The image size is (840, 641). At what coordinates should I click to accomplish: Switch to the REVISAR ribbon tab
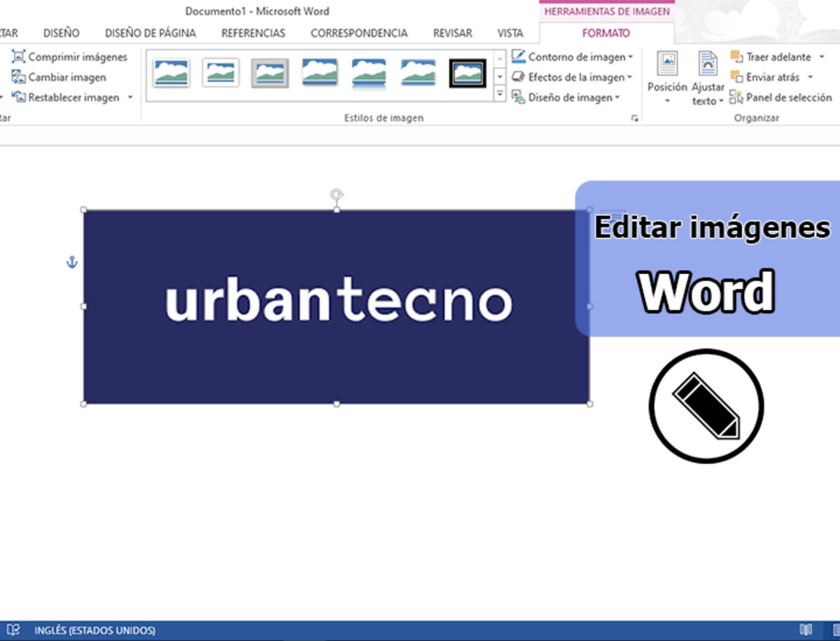click(x=451, y=33)
